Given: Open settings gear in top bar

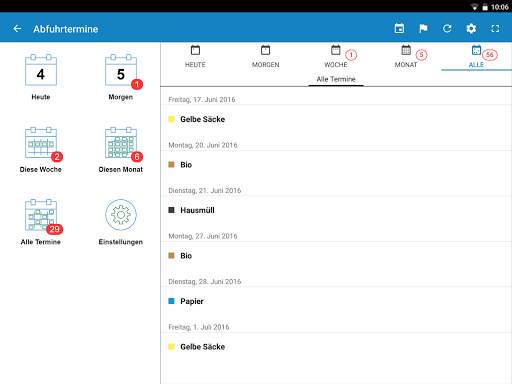Looking at the screenshot, I should pyautogui.click(x=471, y=29).
